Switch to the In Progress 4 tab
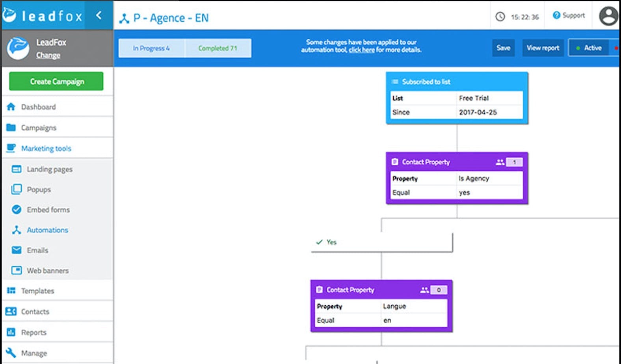The image size is (621, 364). 151,48
